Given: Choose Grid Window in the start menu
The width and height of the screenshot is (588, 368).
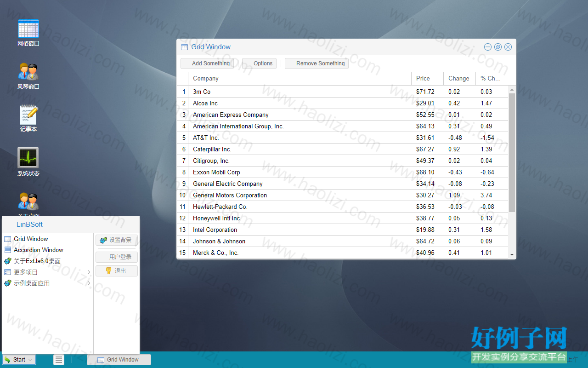Looking at the screenshot, I should coord(48,239).
